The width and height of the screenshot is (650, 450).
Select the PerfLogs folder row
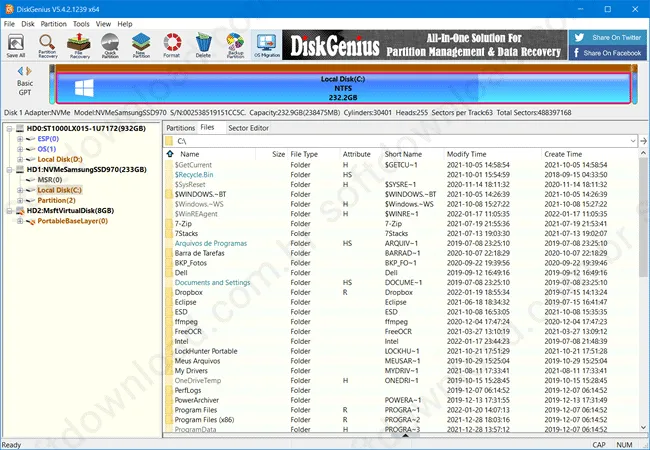401,390
